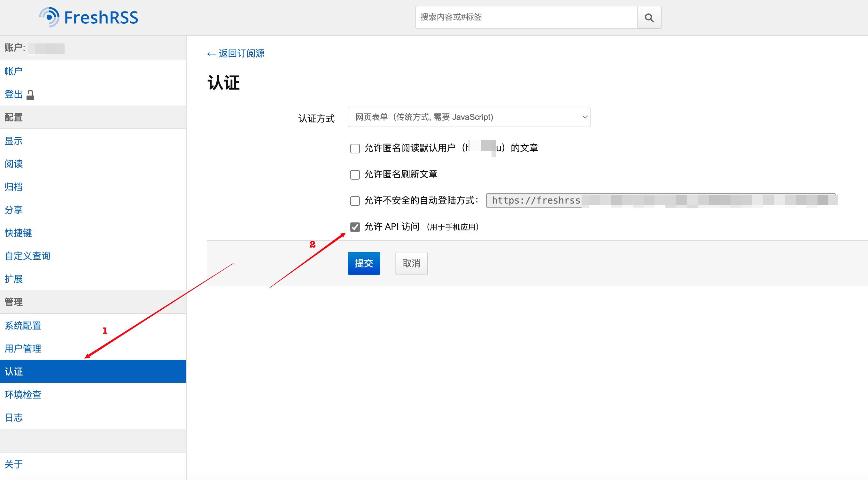The width and height of the screenshot is (868, 480).
Task: Click the dropdown chevron arrow of 认证方式
Action: click(x=585, y=117)
